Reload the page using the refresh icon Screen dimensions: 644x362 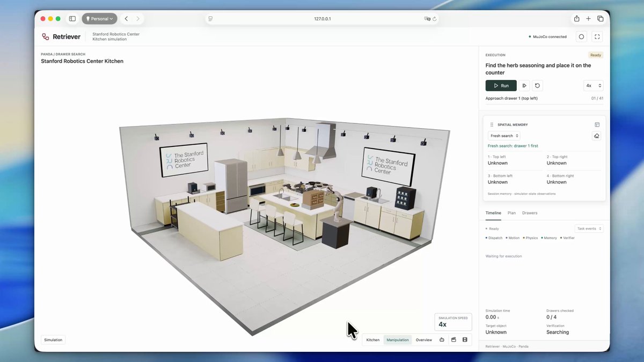point(434,19)
